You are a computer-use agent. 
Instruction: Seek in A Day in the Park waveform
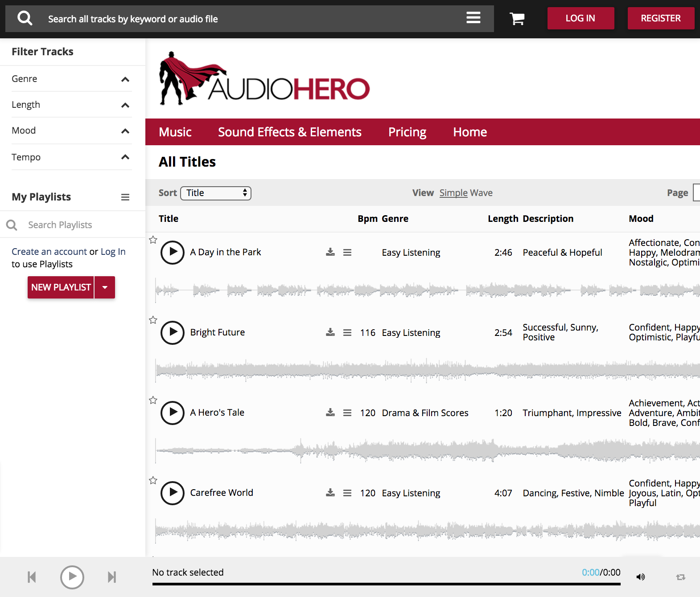click(x=427, y=290)
